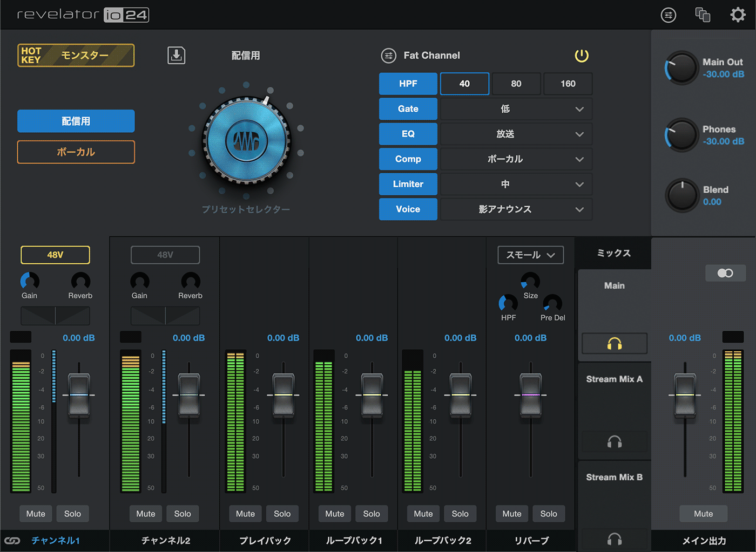This screenshot has height=552, width=756.
Task: Open the mixer settings icon in the top bar
Action: [x=668, y=15]
